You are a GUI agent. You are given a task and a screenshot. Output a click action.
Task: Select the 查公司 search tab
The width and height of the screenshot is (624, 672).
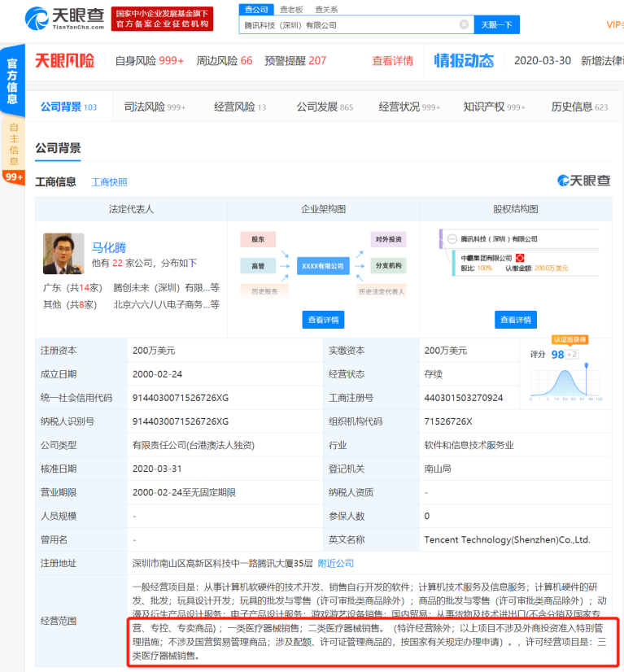tap(255, 10)
